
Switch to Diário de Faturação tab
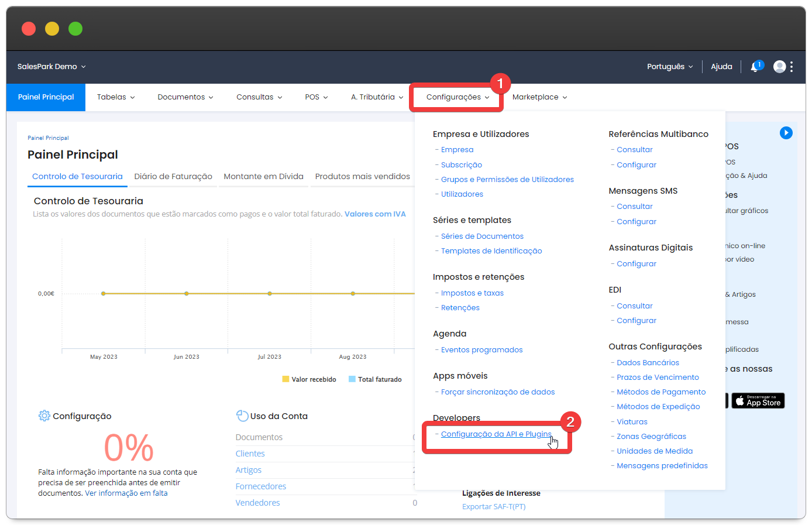coord(173,177)
